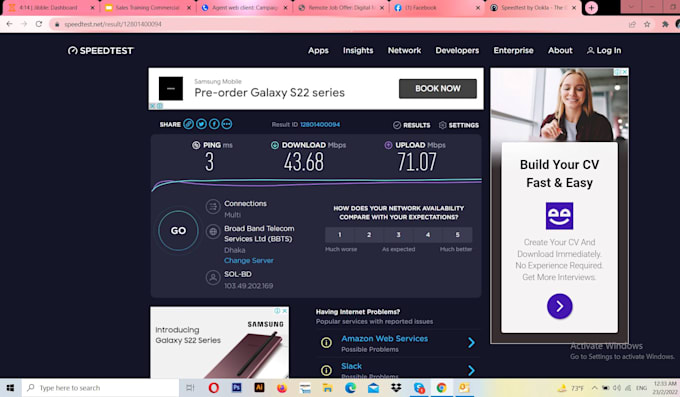Rate network availability 5 Much better
The image size is (680, 397).
point(458,235)
